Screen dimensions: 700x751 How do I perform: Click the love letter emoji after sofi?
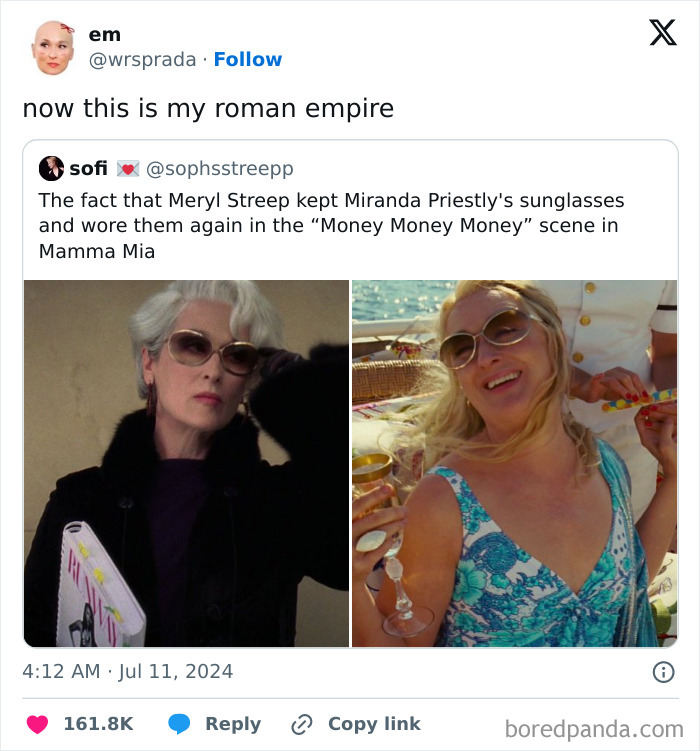(x=127, y=168)
